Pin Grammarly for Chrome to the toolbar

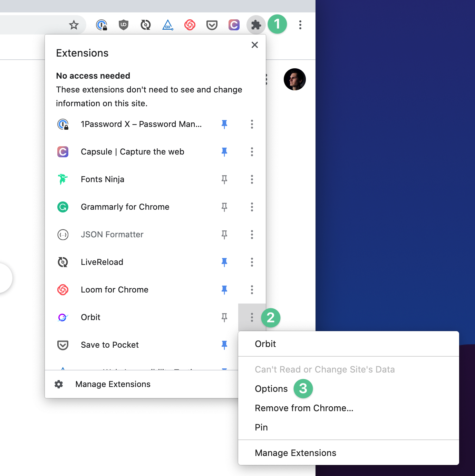coord(224,207)
